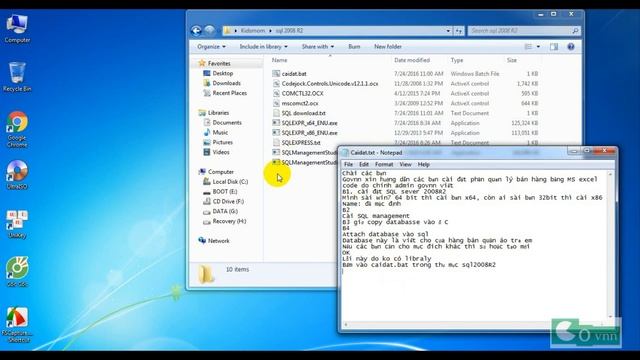The width and height of the screenshot is (640, 360).
Task: Open DATA (G:) drive in the navigation pane
Action: point(225,211)
